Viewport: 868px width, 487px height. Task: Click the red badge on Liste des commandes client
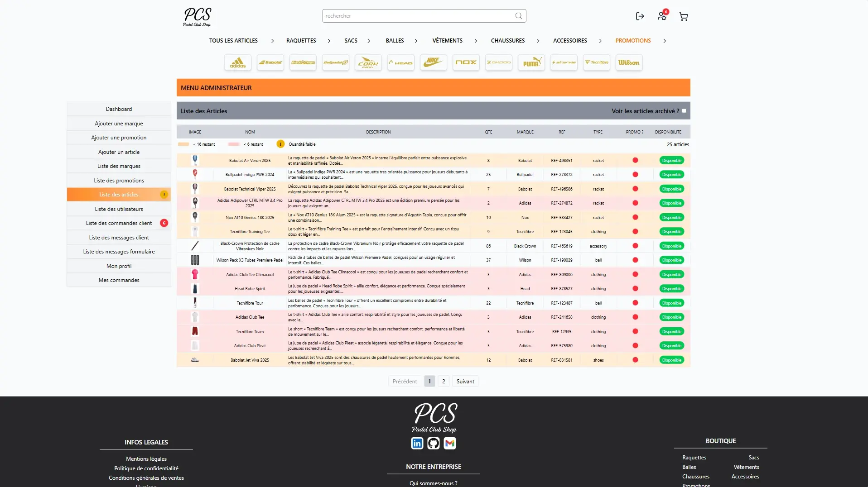164,223
